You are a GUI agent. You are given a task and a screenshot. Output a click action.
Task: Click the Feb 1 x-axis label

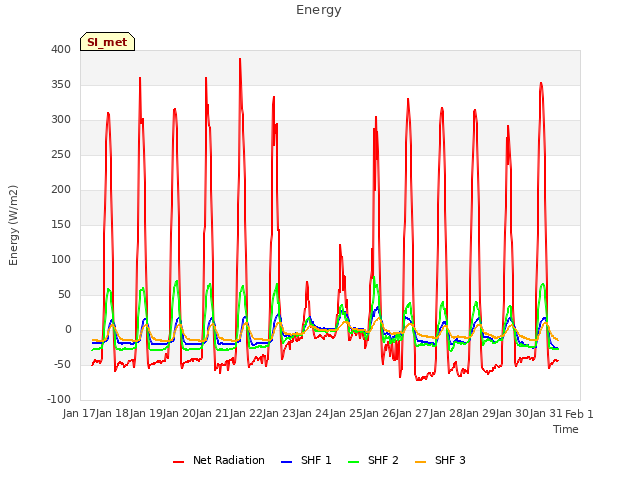pyautogui.click(x=579, y=414)
